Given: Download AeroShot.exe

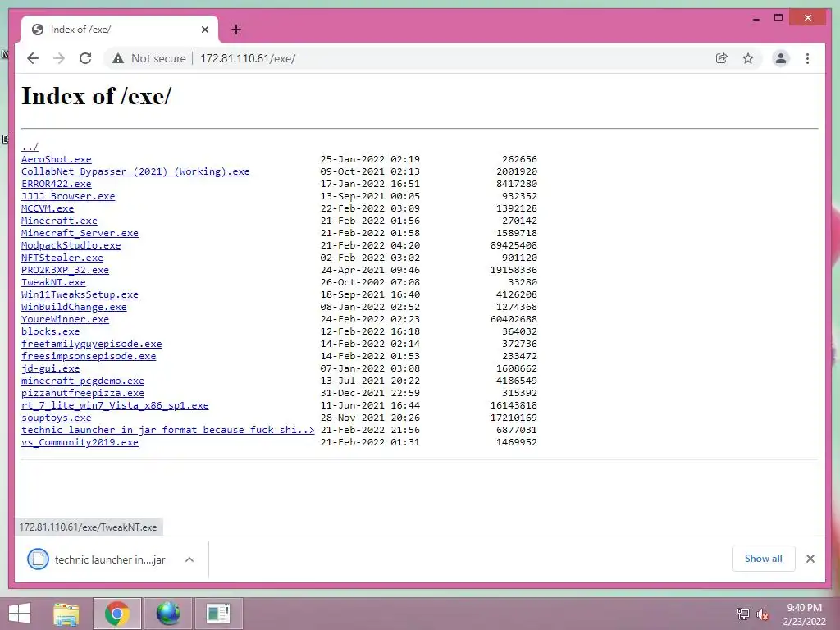Looking at the screenshot, I should click(x=57, y=159).
